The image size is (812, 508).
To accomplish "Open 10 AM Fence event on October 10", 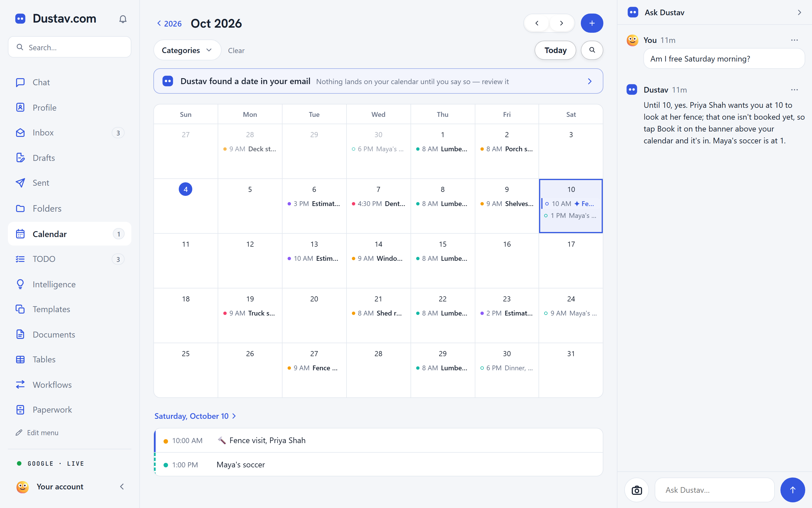I will point(571,203).
